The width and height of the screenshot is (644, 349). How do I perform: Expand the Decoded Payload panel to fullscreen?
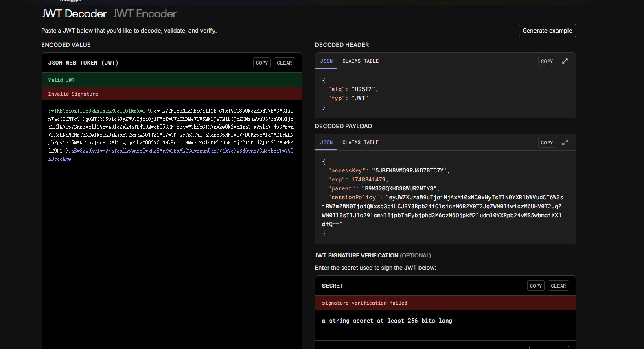565,142
